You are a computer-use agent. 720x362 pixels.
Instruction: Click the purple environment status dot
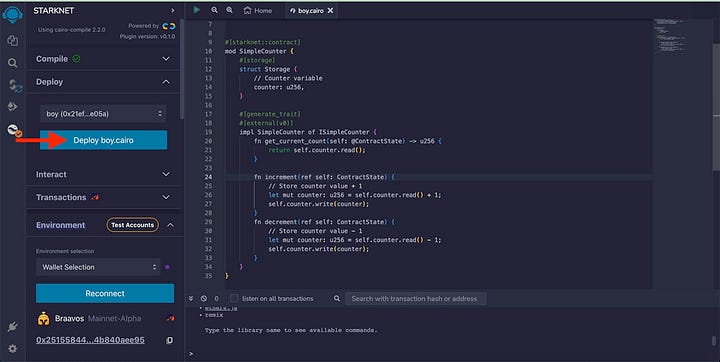(x=168, y=267)
